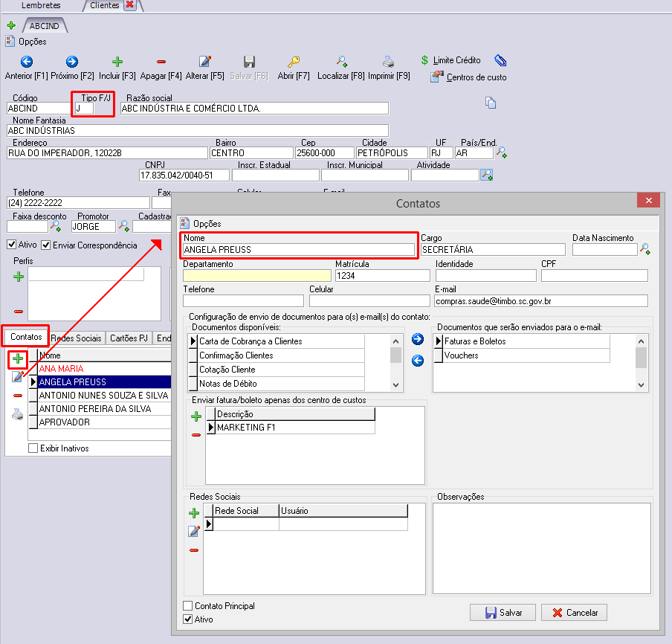This screenshot has width=672, height=644.
Task: Uncheck Ativo in the Contatos dialog
Action: (x=188, y=619)
